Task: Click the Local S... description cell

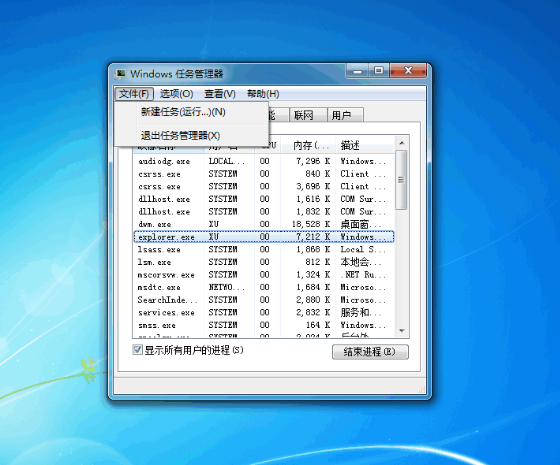Action: click(x=363, y=250)
